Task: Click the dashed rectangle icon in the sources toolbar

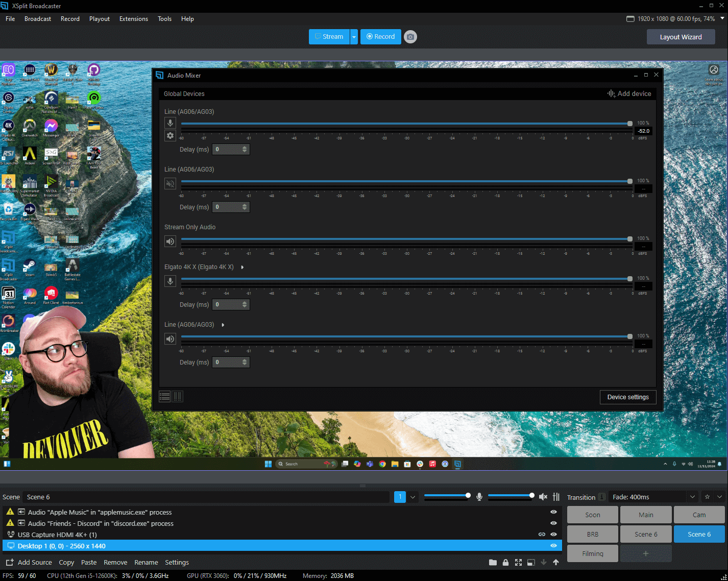Action: click(x=531, y=563)
